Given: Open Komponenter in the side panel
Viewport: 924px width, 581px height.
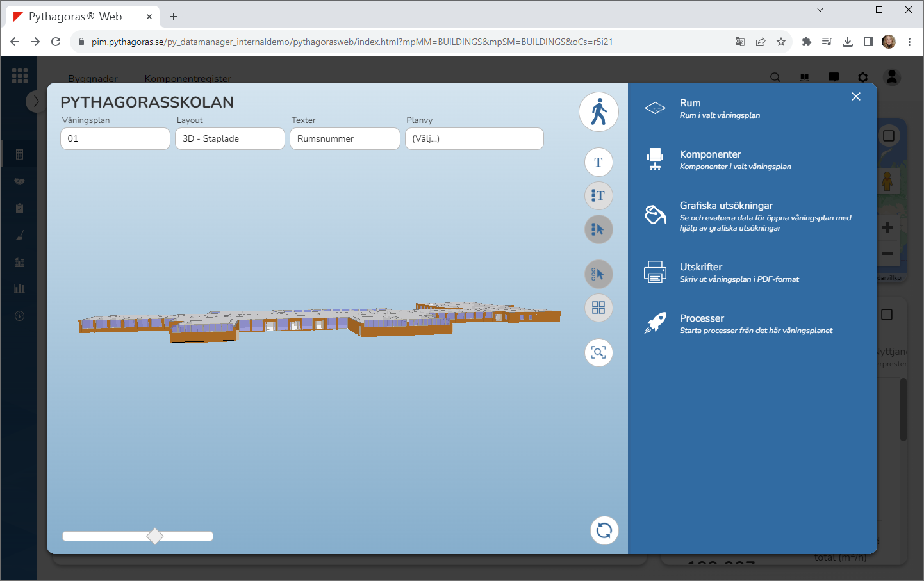Looking at the screenshot, I should (710, 154).
